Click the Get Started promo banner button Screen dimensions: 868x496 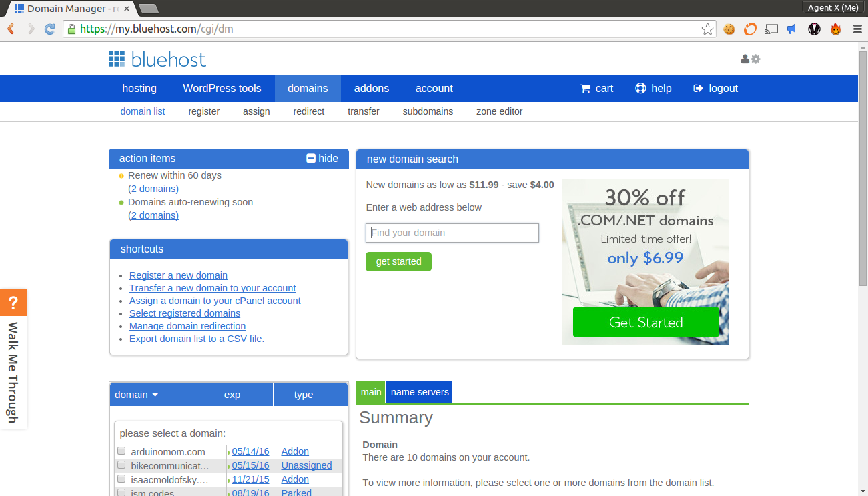coord(646,322)
